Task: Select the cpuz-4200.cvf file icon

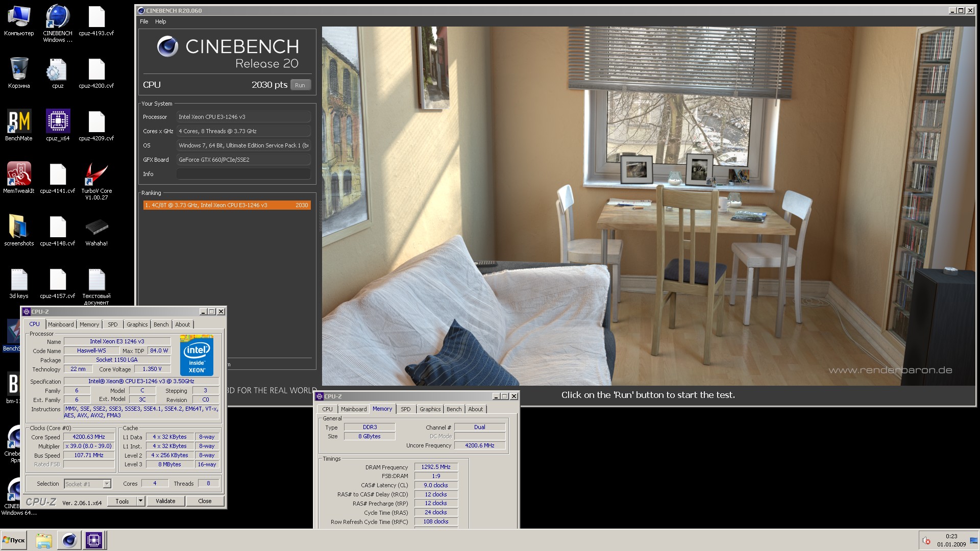Action: pos(96,73)
